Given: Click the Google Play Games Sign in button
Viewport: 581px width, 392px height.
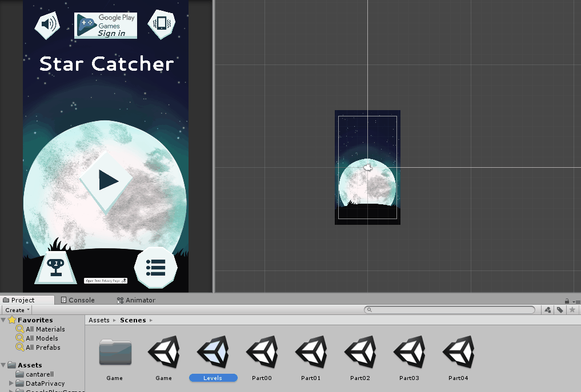Looking at the screenshot, I should click(x=106, y=26).
